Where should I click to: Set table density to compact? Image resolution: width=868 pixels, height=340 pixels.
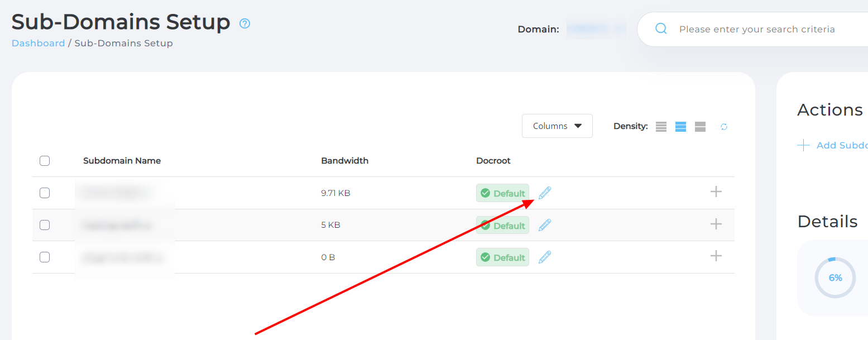click(x=661, y=127)
